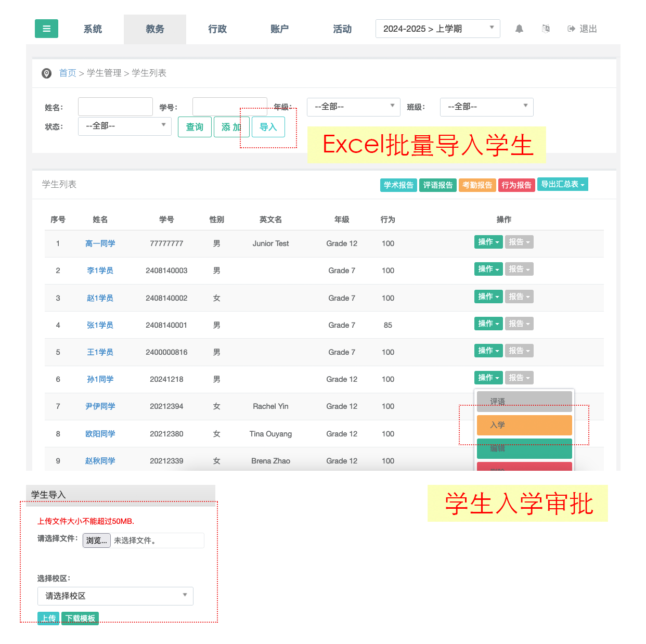This screenshot has height=644, width=646.
Task: Click the 行为 column header
Action: pyautogui.click(x=388, y=220)
